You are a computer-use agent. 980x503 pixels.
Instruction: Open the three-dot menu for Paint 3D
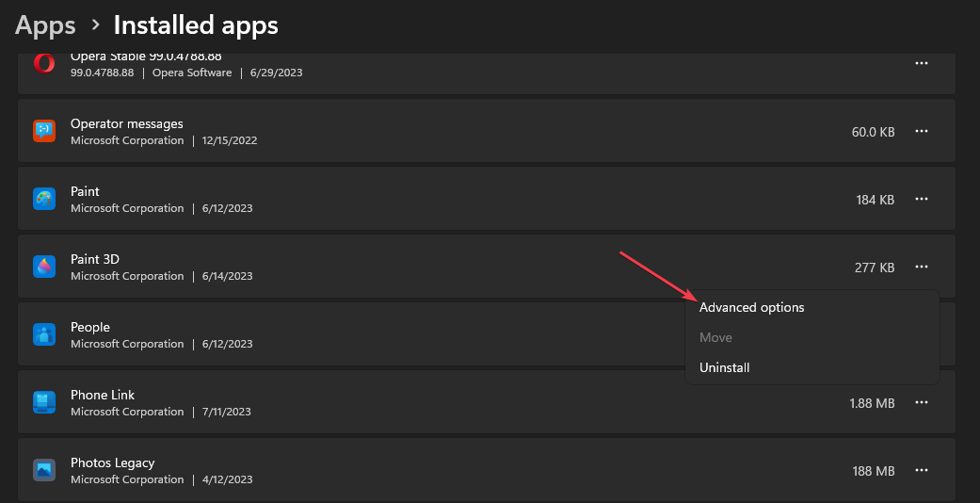922,268
